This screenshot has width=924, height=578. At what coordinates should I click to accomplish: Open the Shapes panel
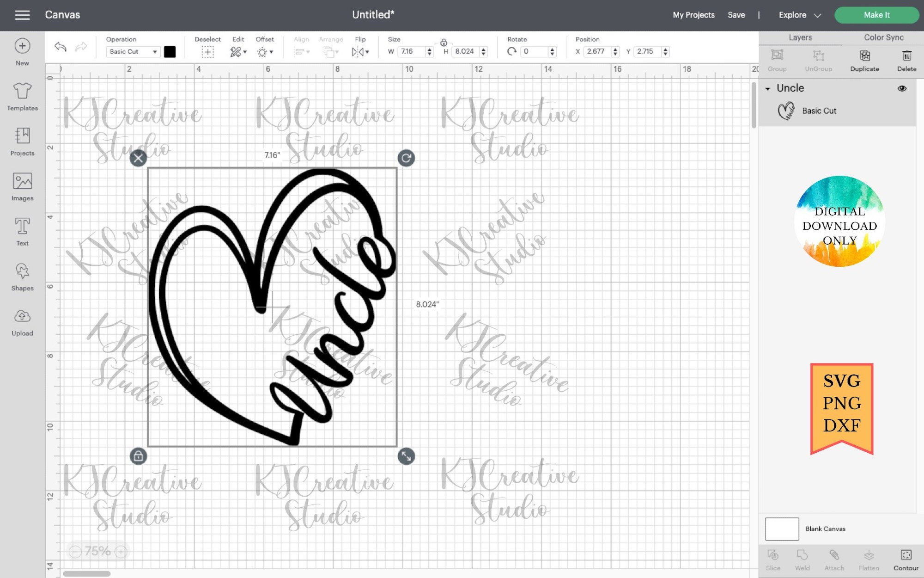coord(22,275)
